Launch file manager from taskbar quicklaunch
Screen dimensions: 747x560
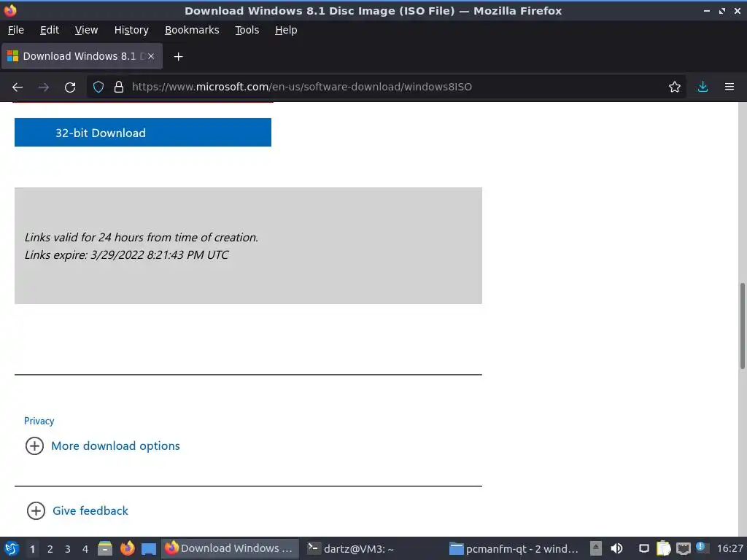point(105,548)
